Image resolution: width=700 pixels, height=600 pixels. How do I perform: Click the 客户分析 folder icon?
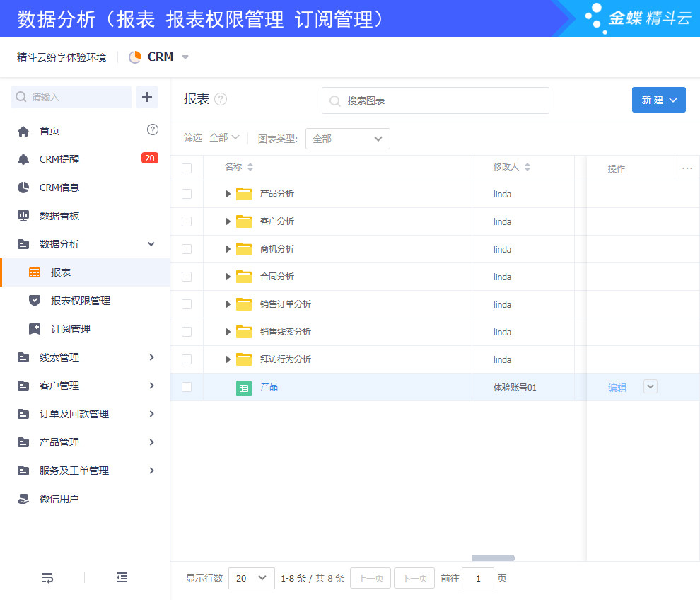[x=244, y=221]
